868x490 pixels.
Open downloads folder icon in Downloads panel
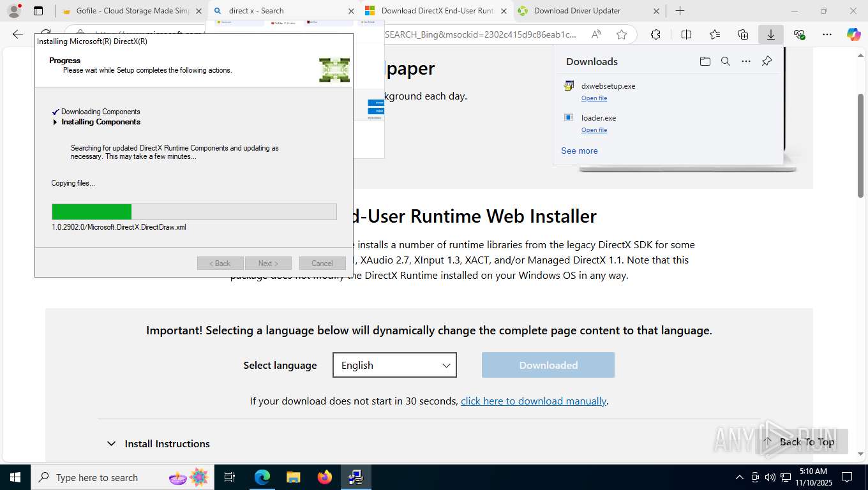click(x=705, y=61)
